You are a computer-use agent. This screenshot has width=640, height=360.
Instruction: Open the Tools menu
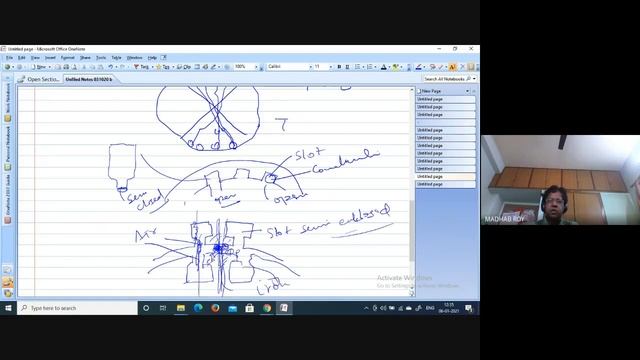[101, 58]
